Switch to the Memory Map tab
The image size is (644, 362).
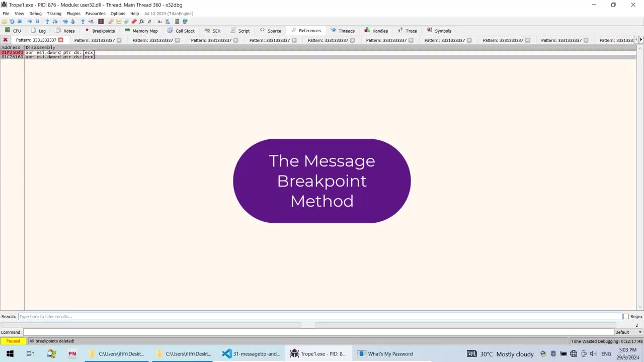(141, 31)
